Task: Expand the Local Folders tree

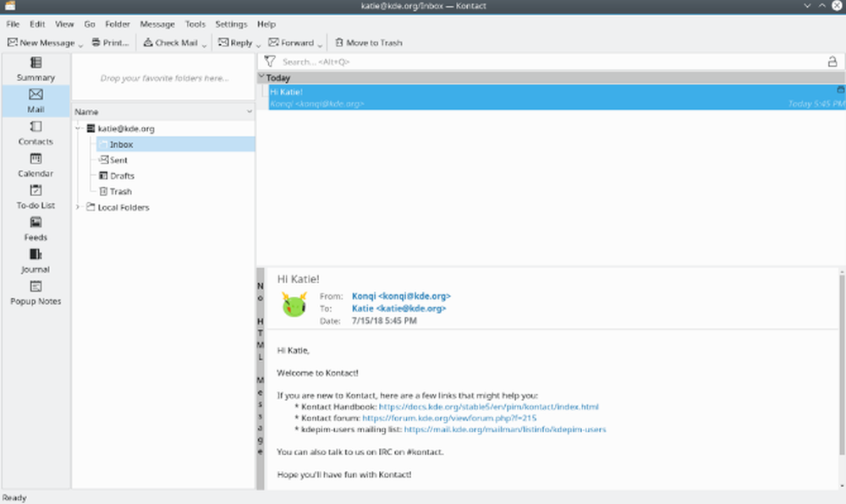Action: [x=78, y=207]
